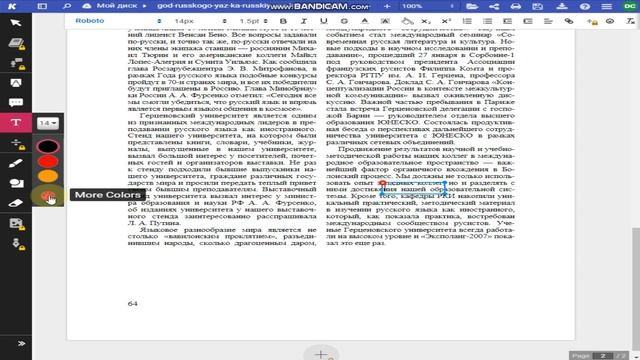The image size is (640, 360).
Task: Select the Comment speech bubble tool
Action: coord(16,102)
